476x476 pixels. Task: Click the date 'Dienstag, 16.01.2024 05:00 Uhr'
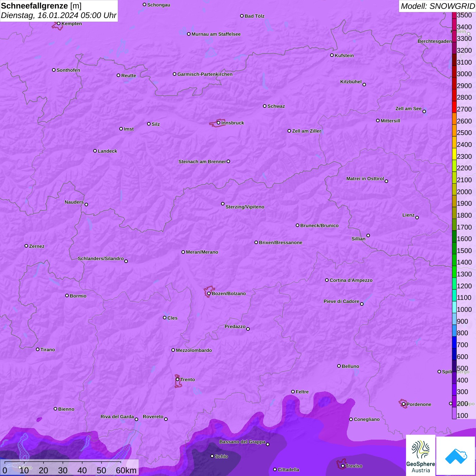click(58, 16)
